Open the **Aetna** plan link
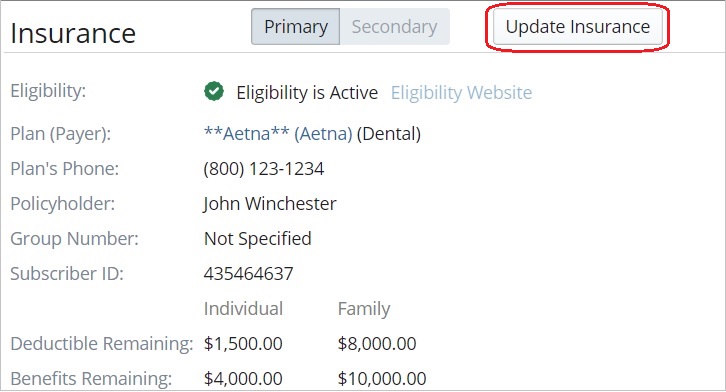The width and height of the screenshot is (726, 392). [247, 134]
